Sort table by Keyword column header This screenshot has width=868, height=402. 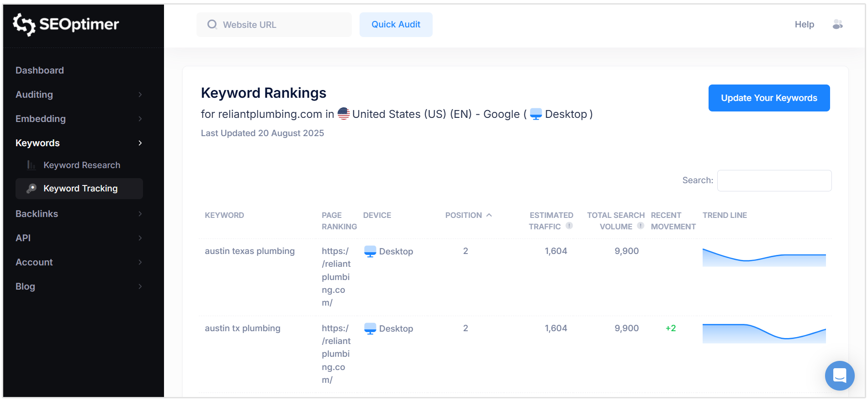pyautogui.click(x=224, y=215)
